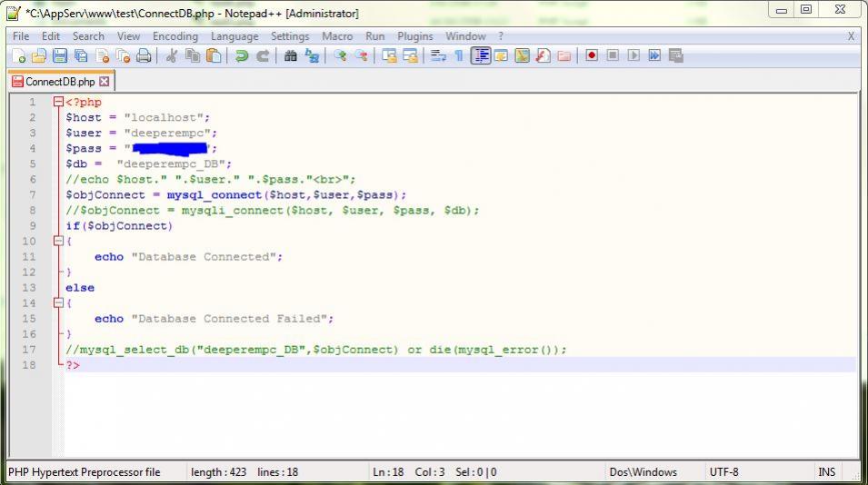The height and width of the screenshot is (485, 868).
Task: Open the Edit menu
Action: click(50, 36)
